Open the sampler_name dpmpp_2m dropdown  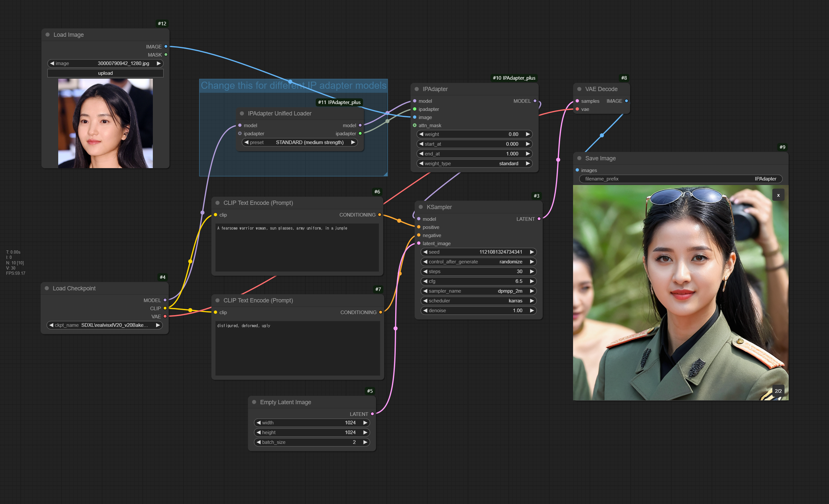tap(478, 291)
